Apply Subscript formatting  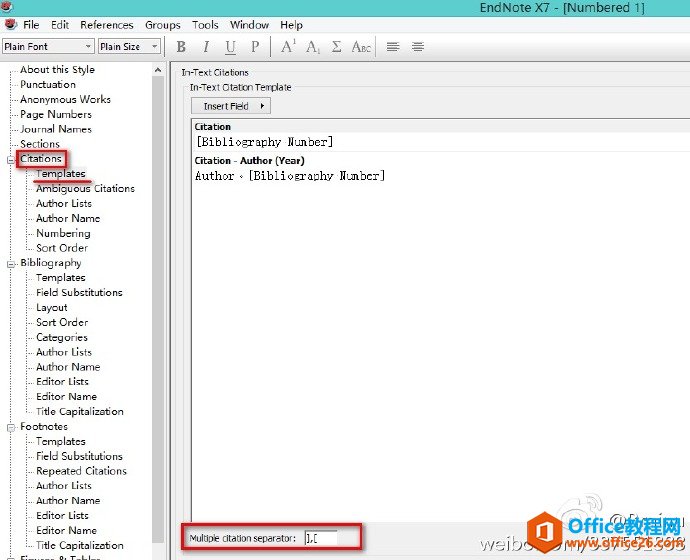(x=313, y=47)
